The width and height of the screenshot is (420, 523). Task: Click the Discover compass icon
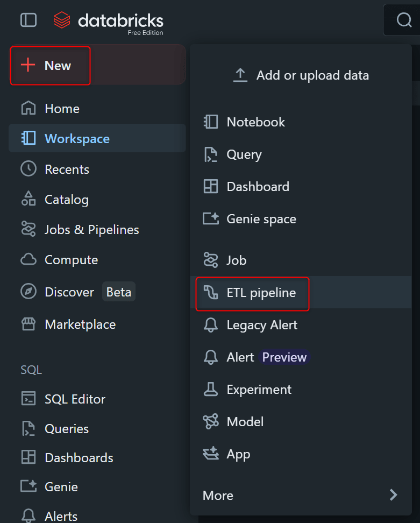coord(28,292)
